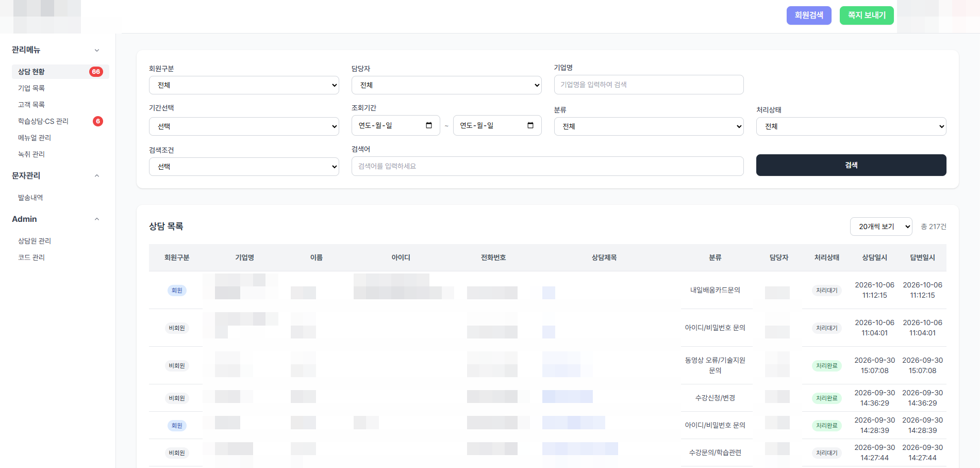
Task: Click 처리완료 status in the 15:07:08 row
Action: [x=827, y=366]
